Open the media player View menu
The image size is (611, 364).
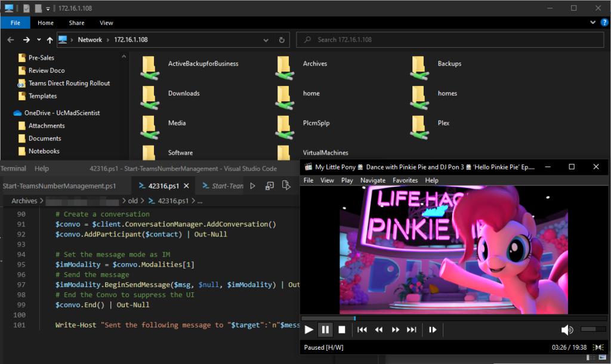pyautogui.click(x=328, y=180)
